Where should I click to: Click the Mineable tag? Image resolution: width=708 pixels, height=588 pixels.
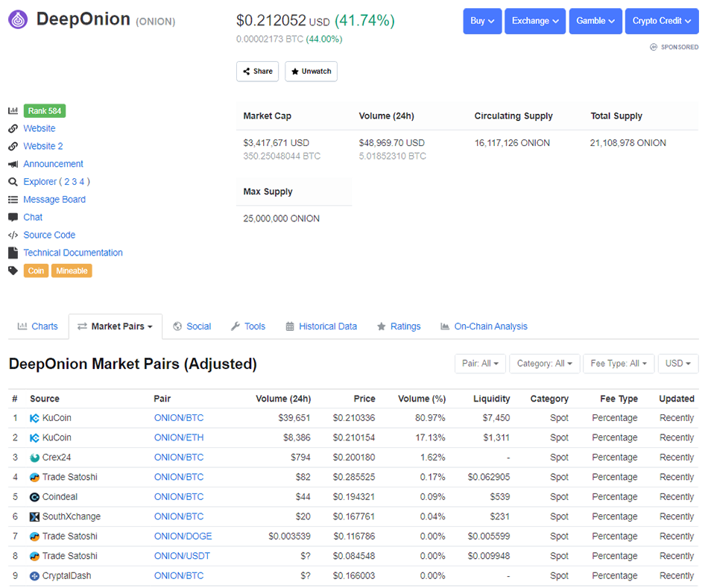72,271
